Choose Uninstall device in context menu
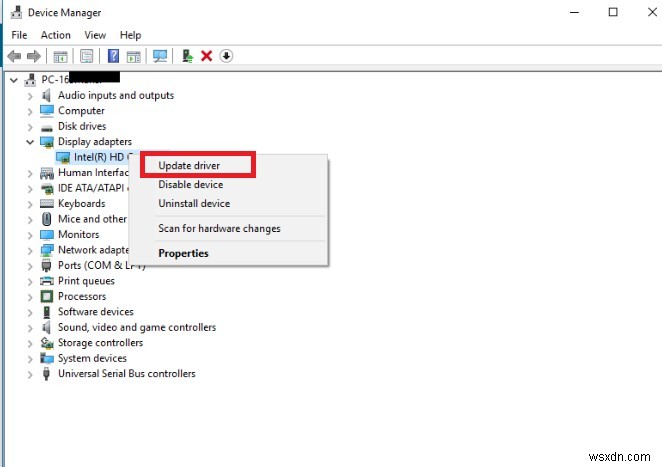 pyautogui.click(x=194, y=204)
